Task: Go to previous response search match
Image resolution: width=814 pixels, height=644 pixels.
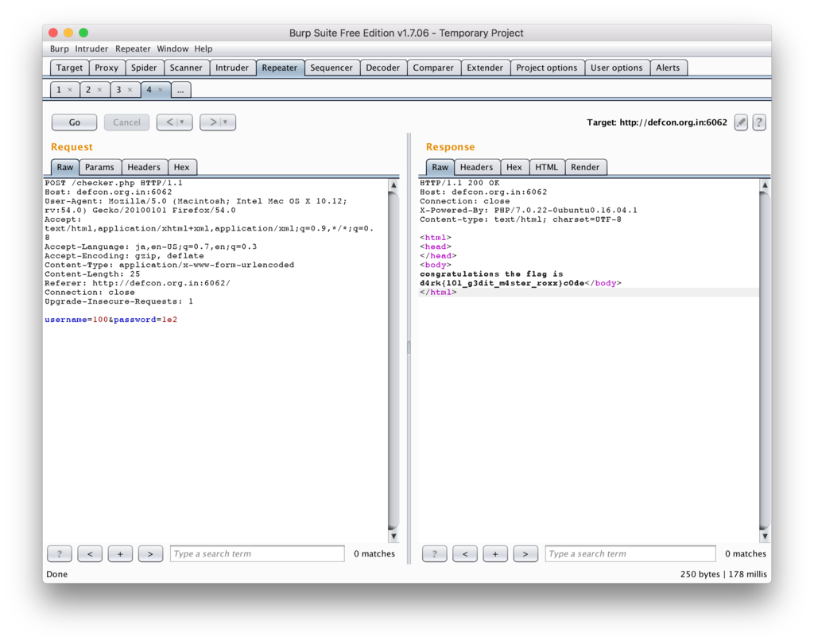Action: coord(465,553)
